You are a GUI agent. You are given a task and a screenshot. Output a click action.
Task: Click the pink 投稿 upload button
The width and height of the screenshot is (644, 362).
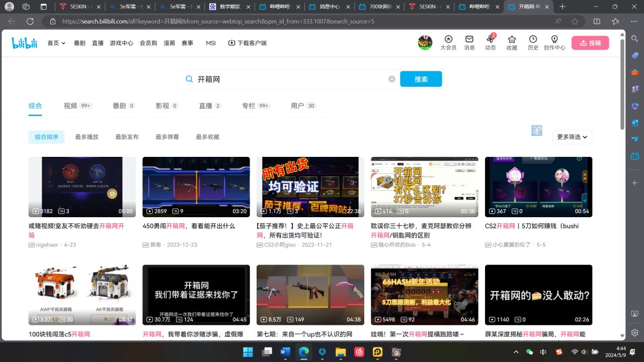(x=590, y=43)
